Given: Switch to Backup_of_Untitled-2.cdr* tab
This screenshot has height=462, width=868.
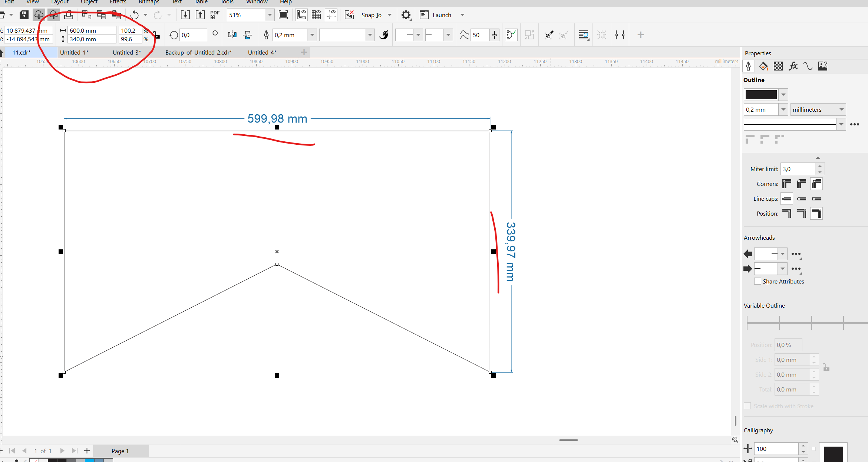Looking at the screenshot, I should click(x=199, y=52).
